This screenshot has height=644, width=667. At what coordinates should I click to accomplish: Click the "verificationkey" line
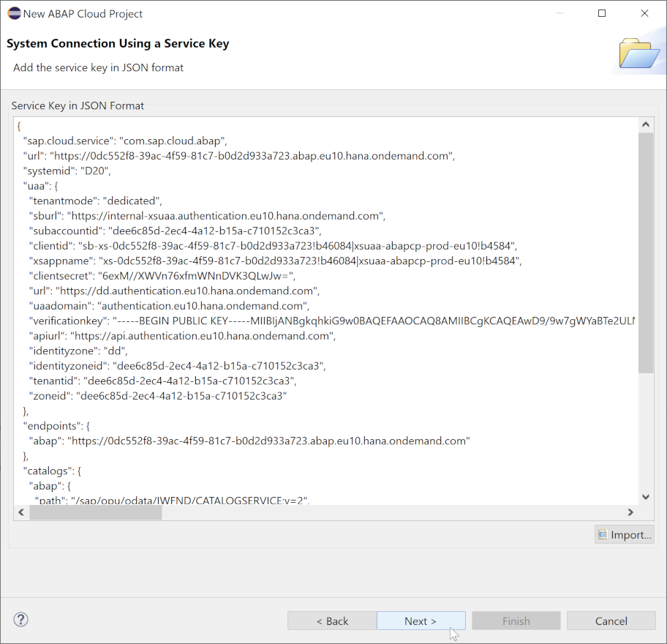pos(332,321)
